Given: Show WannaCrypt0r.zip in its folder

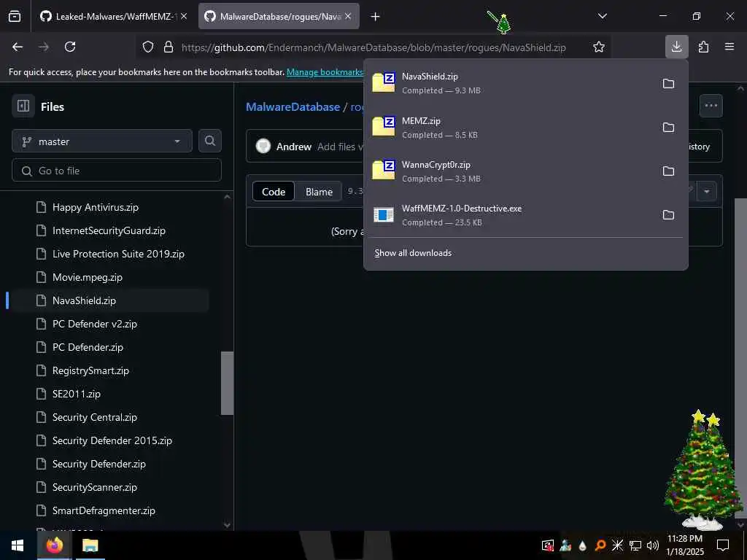Looking at the screenshot, I should pos(668,171).
